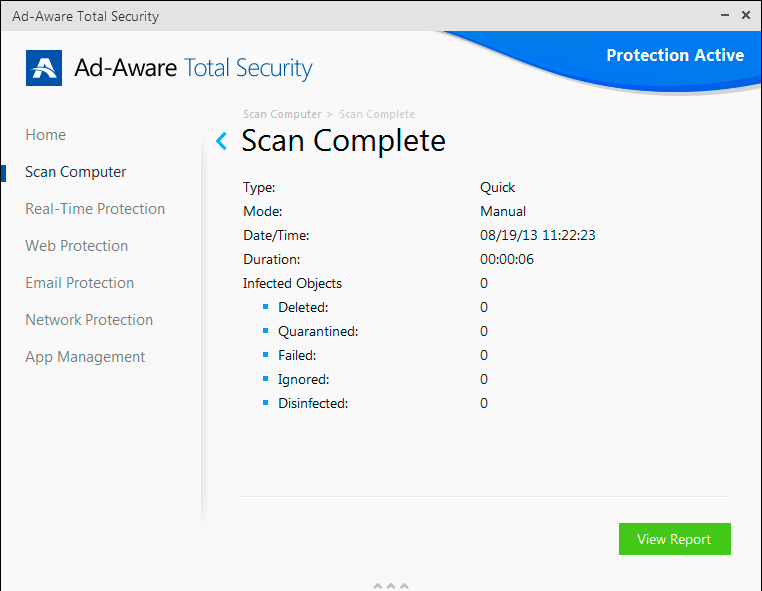Open the Home section in sidebar

tap(45, 135)
